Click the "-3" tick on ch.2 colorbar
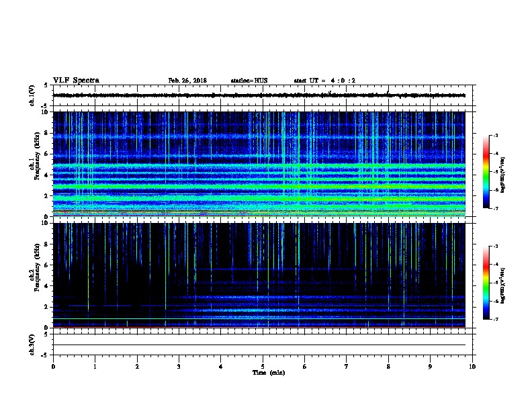The image size is (532, 411). tap(495, 246)
